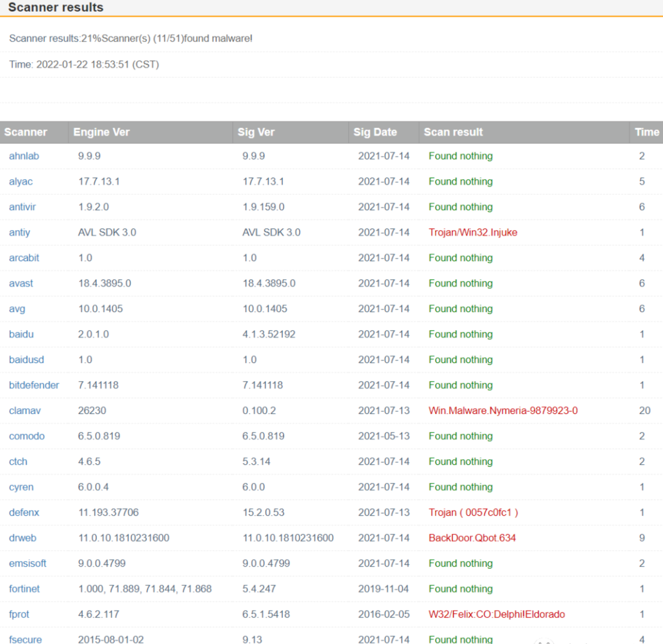Open the fsecure scanner link
Image resolution: width=663 pixels, height=644 pixels.
click(x=26, y=639)
